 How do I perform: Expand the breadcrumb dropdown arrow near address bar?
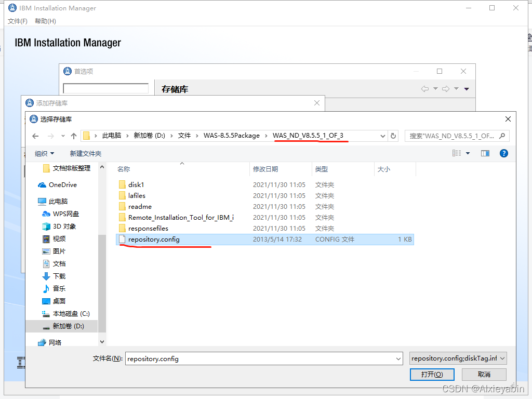[x=382, y=135]
